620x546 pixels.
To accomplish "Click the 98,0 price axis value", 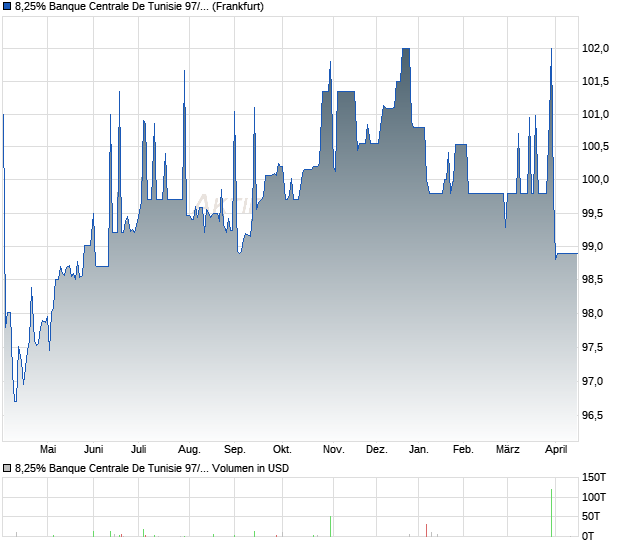I will click(593, 314).
